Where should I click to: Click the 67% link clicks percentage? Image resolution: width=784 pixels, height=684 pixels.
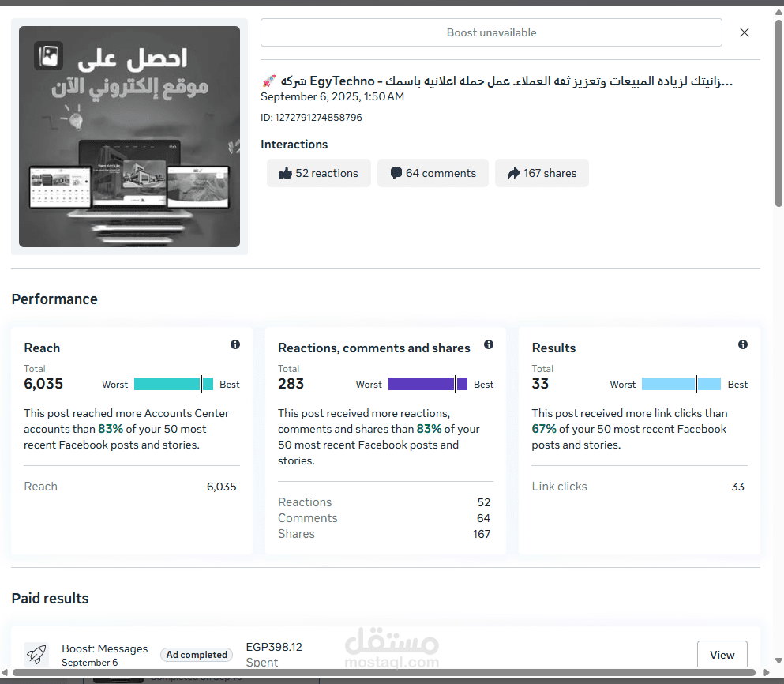[x=544, y=429]
